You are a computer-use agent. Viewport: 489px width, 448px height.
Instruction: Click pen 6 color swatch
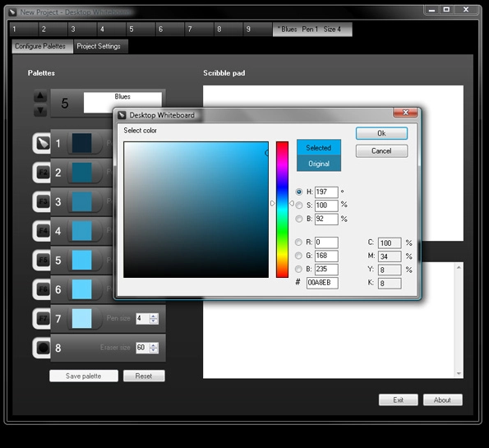point(81,289)
